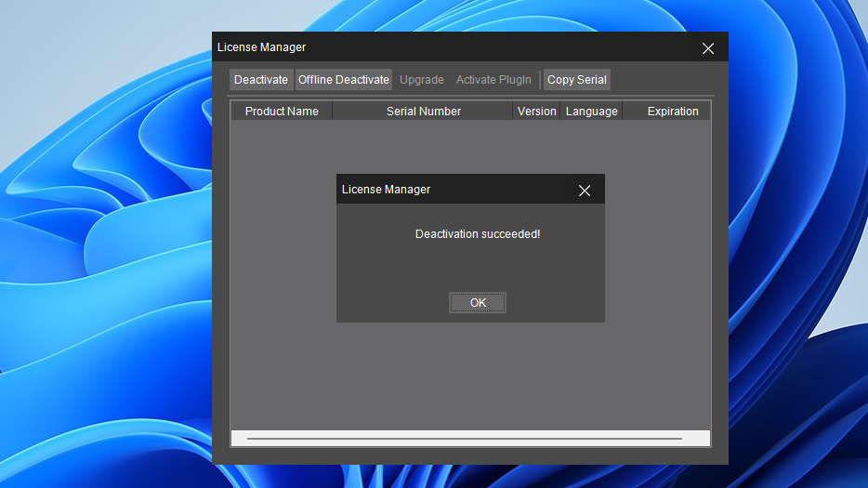Choose the Activate PlugIn toolbar item
Viewport: 868px width, 488px height.
tap(493, 80)
